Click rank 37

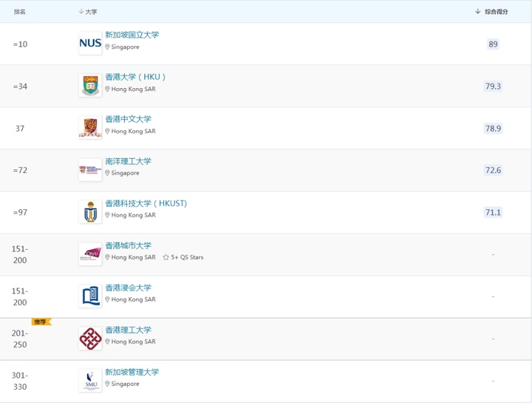pyautogui.click(x=20, y=129)
